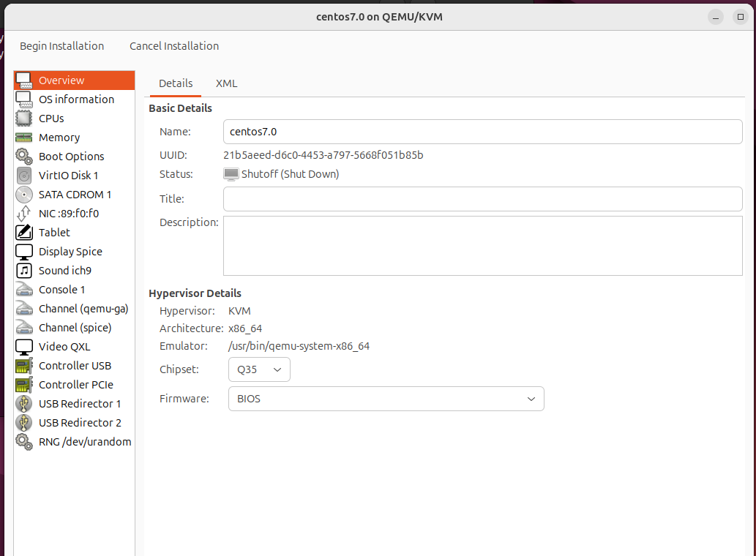The width and height of the screenshot is (756, 556).
Task: Click the Memory RAM stick icon
Action: click(23, 138)
